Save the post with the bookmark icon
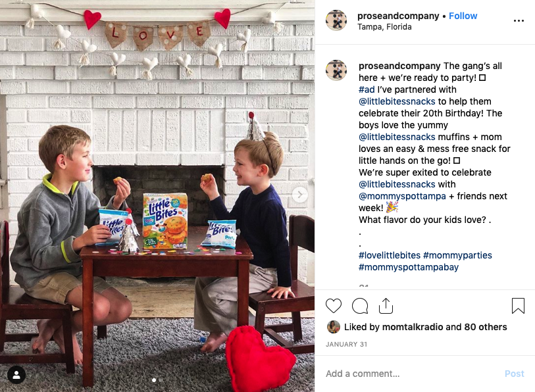Viewport: 535px width, 392px height. point(518,305)
